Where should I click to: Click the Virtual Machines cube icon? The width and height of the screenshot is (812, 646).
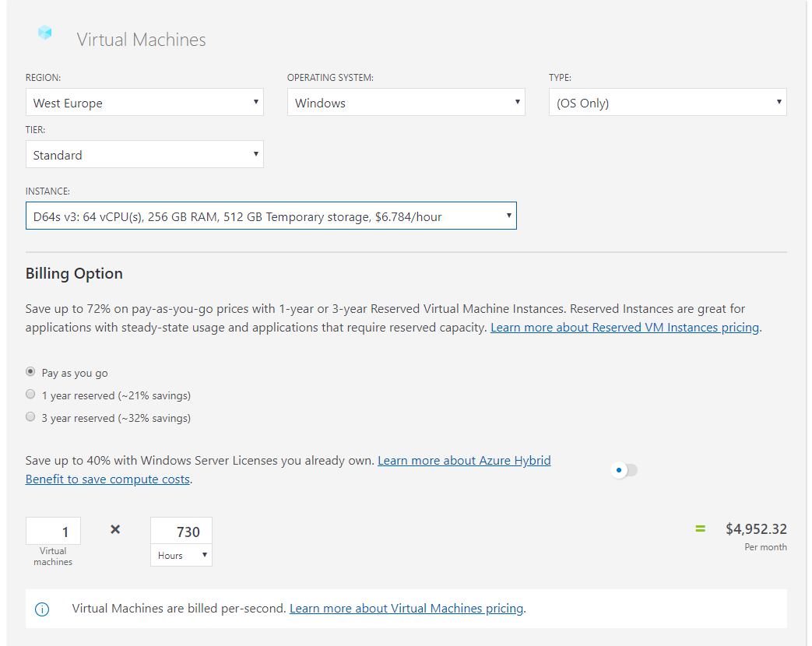point(45,33)
